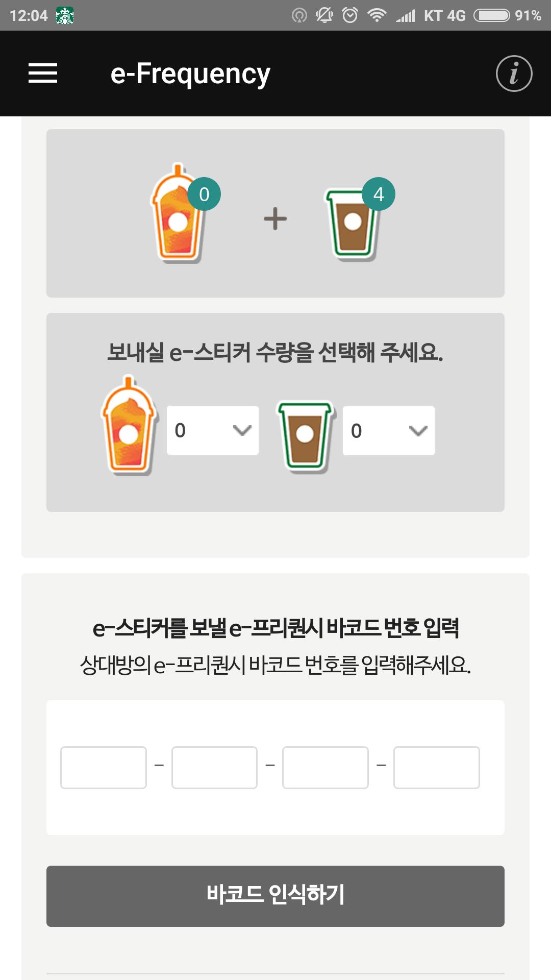The width and height of the screenshot is (551, 980).
Task: Tap the battery indicator in status bar
Action: 491,15
